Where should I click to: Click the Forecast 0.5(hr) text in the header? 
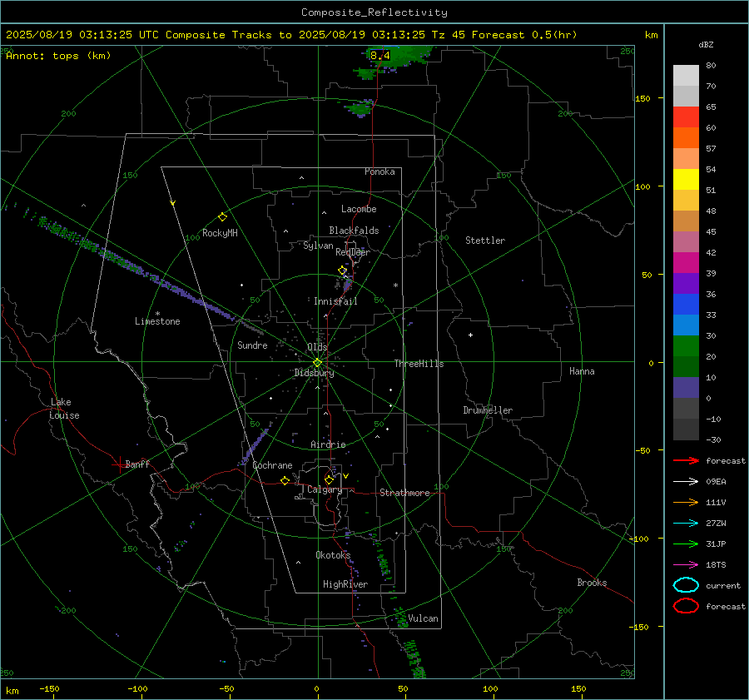(524, 35)
